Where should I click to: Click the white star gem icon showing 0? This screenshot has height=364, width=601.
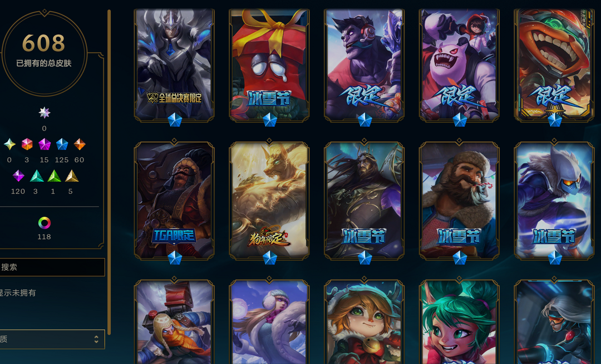(x=45, y=112)
